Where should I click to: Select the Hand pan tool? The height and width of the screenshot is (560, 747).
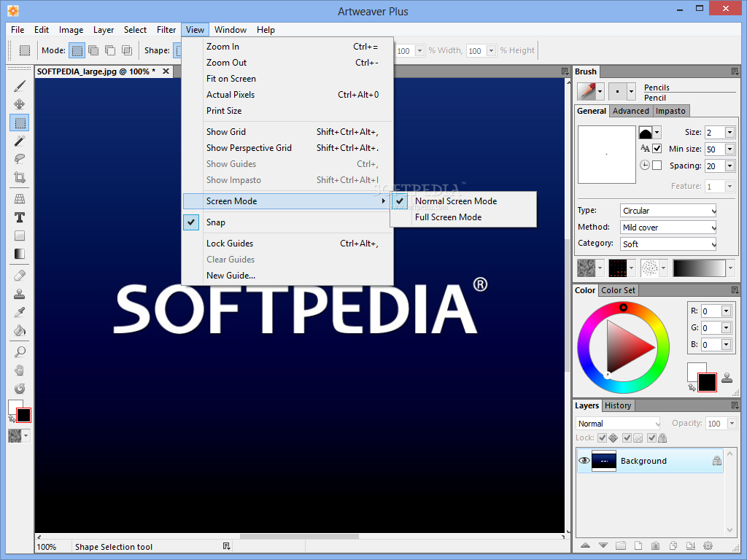(x=20, y=370)
